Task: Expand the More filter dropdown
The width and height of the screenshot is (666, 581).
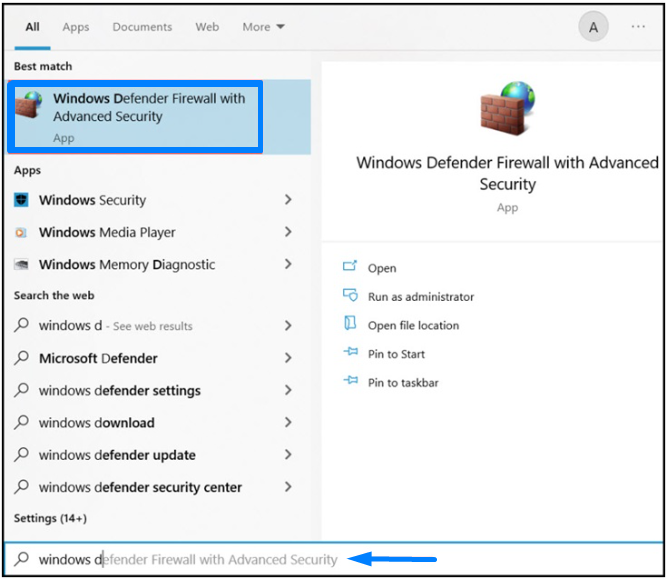Action: click(263, 27)
